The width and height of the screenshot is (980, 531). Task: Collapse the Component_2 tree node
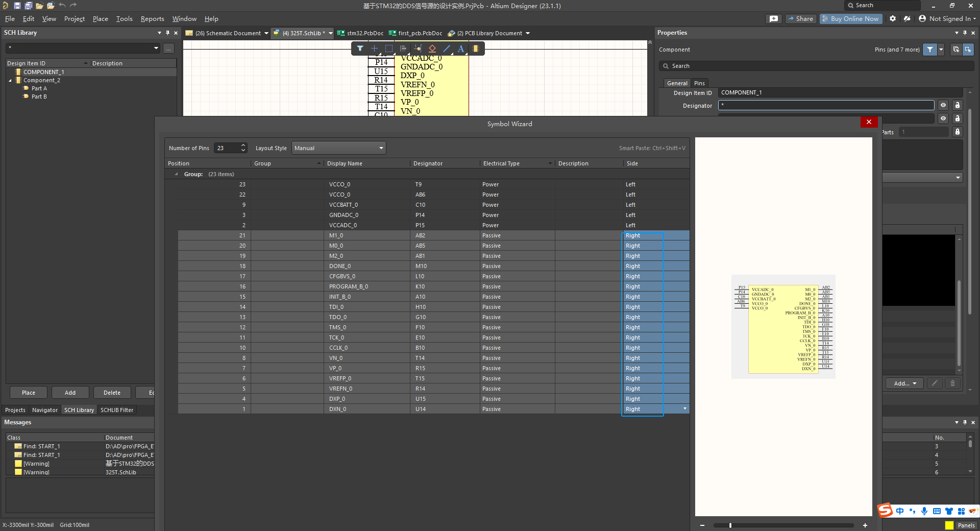pos(10,81)
